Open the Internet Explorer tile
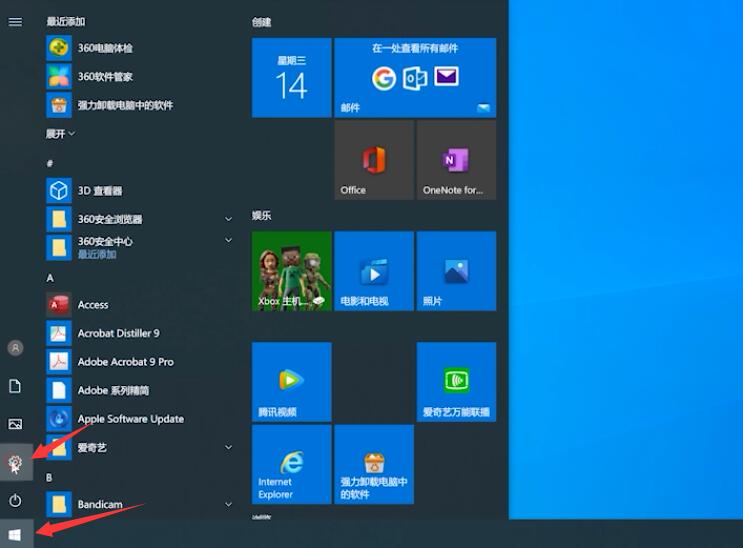This screenshot has width=743, height=548. pos(291,465)
